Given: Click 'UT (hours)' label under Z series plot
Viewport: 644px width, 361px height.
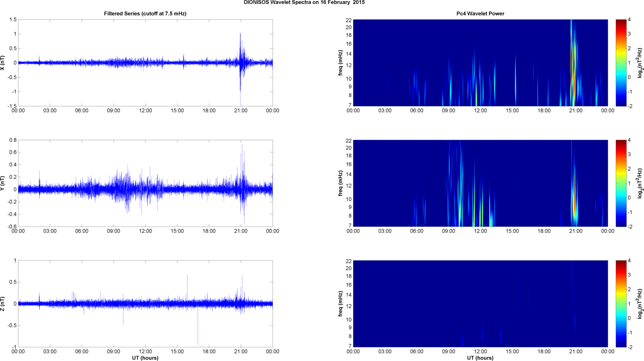Looking at the screenshot, I should (145, 358).
